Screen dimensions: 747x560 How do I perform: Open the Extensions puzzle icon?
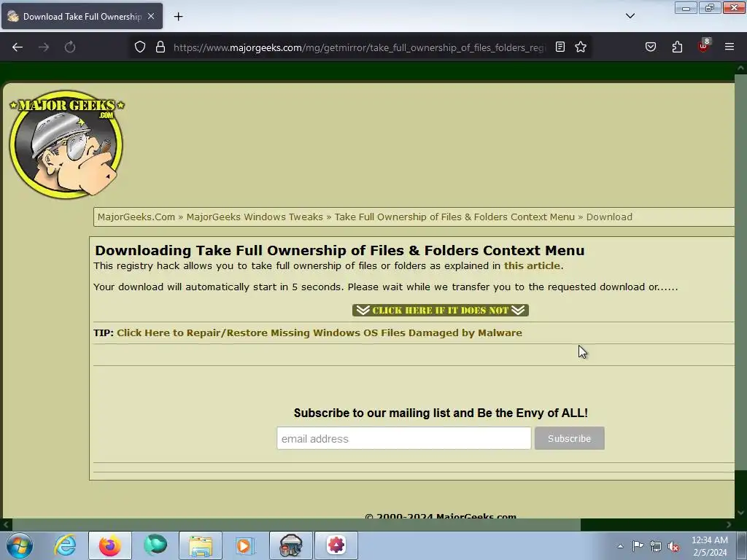[677, 47]
